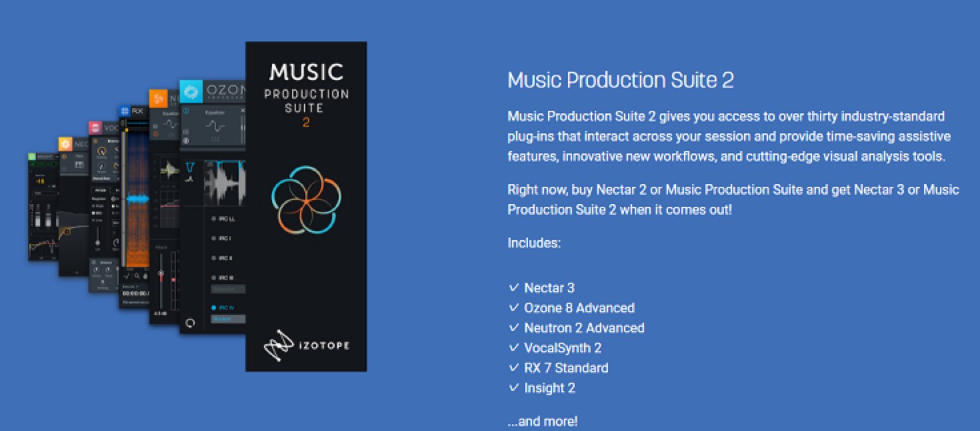Click the orange-and-blue circular suite emblem
980x431 pixels.
click(x=305, y=199)
